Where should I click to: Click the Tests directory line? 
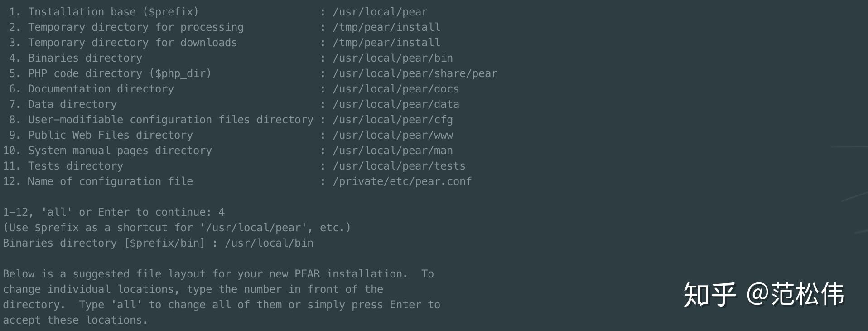click(75, 166)
